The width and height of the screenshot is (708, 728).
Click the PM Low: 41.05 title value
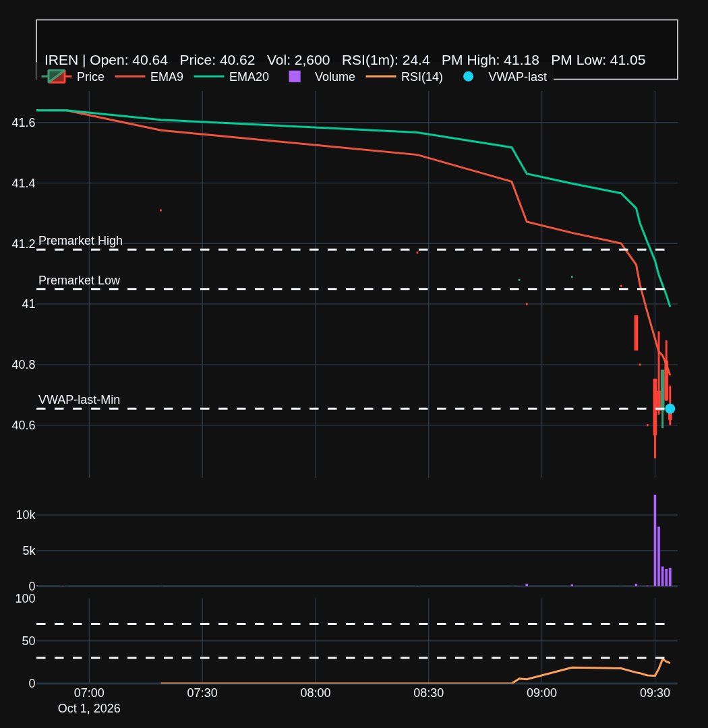pyautogui.click(x=598, y=61)
